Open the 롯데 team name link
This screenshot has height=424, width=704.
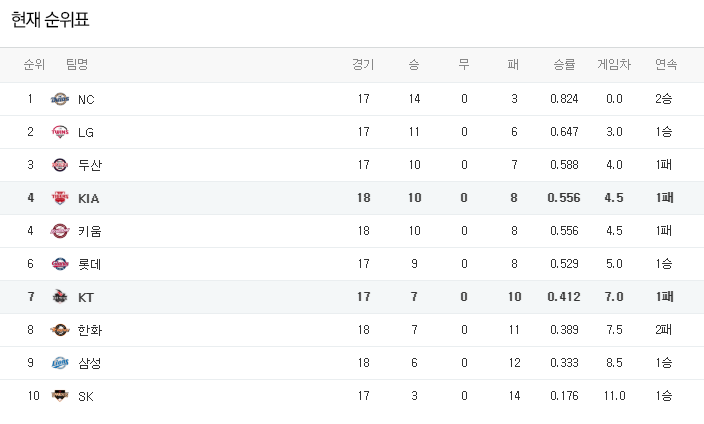[x=89, y=264]
